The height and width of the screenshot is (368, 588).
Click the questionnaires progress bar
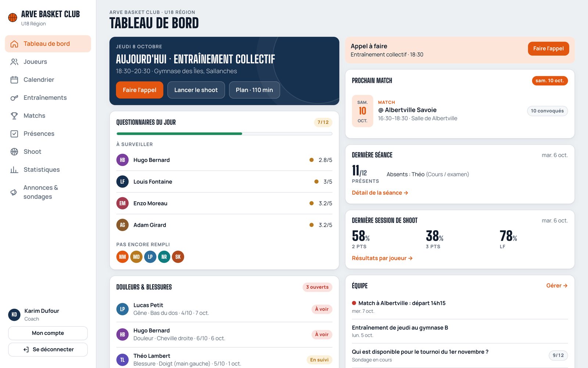pos(224,134)
